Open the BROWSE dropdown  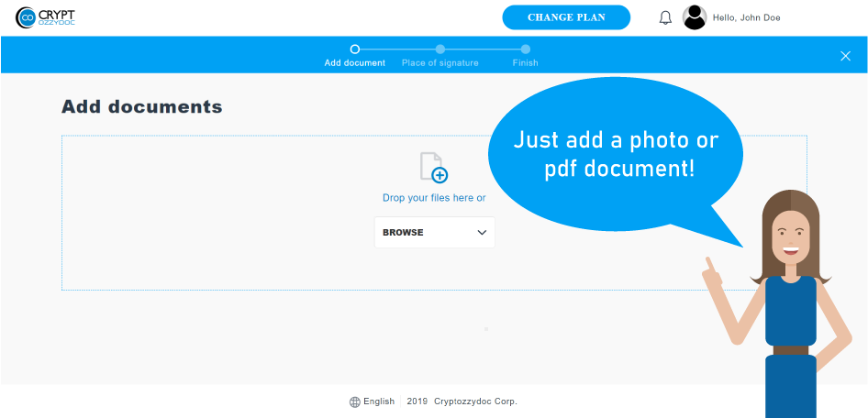[435, 232]
